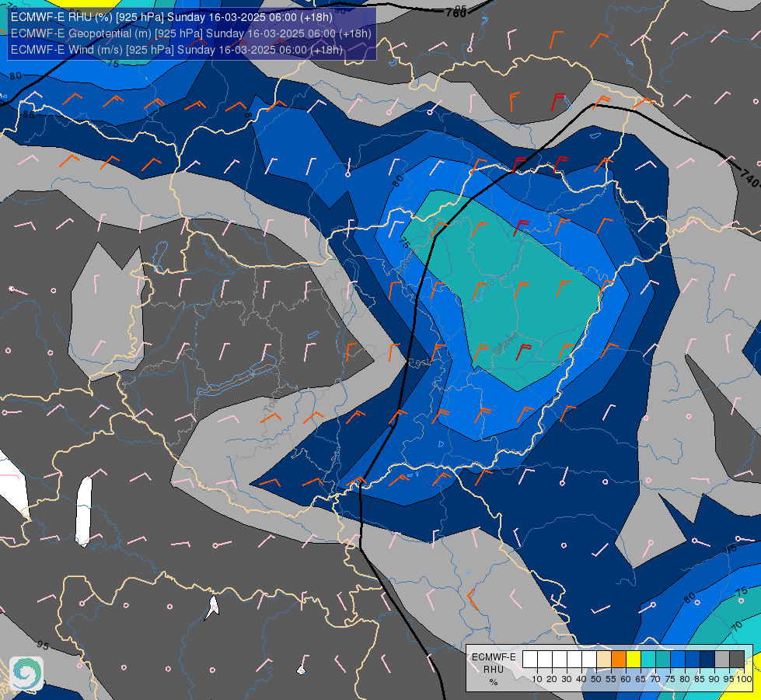Click the legend tick label '100'
761x700 pixels.
point(744,679)
